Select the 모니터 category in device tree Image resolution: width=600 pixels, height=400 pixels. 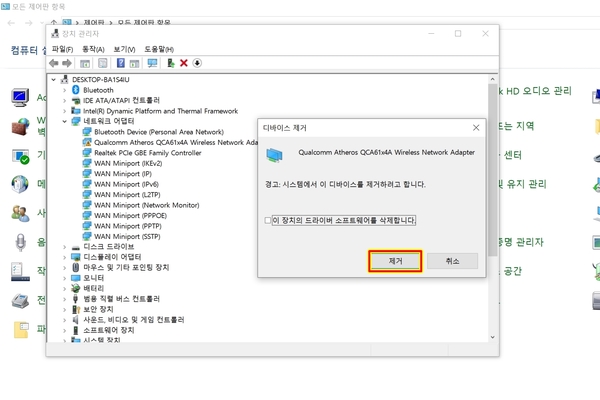93,278
